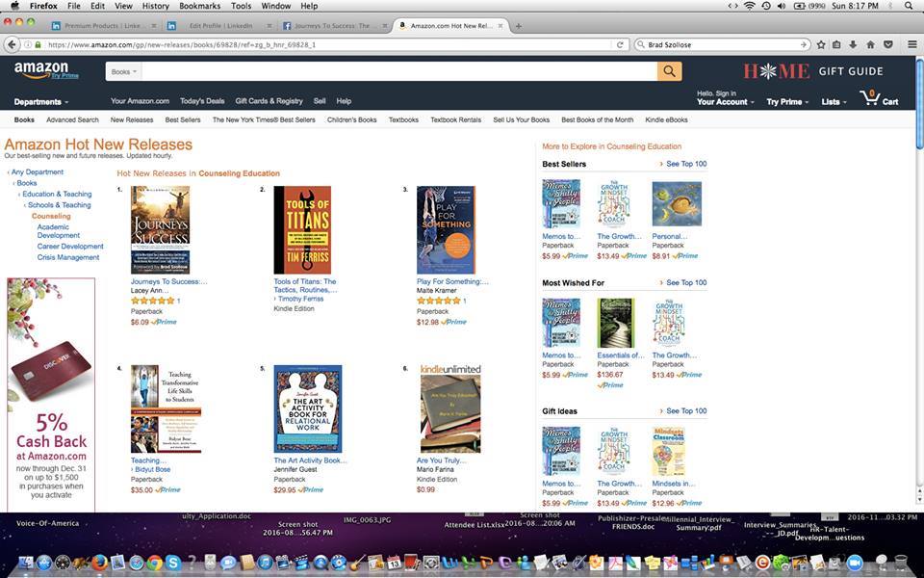Select Career Development in the category tree
Viewport: 924px width, 578px height.
(70, 246)
